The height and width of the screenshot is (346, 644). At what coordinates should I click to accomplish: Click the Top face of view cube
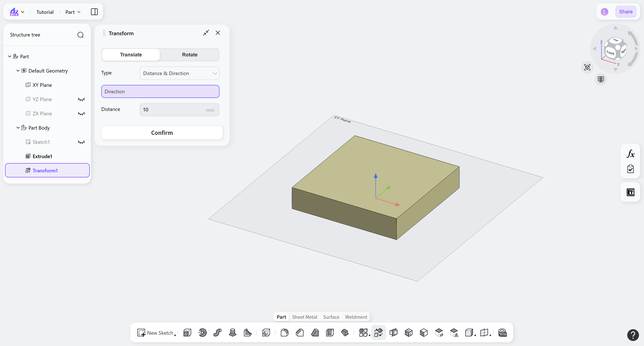pyautogui.click(x=615, y=40)
